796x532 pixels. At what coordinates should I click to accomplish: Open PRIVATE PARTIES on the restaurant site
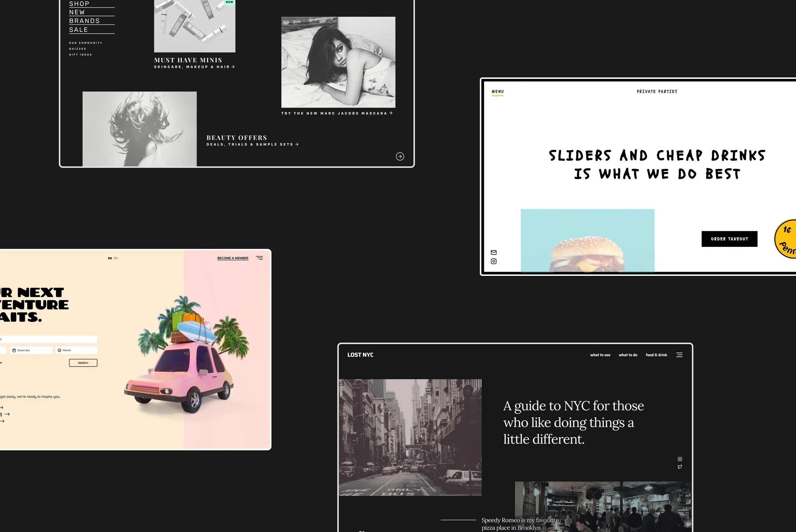pyautogui.click(x=657, y=91)
